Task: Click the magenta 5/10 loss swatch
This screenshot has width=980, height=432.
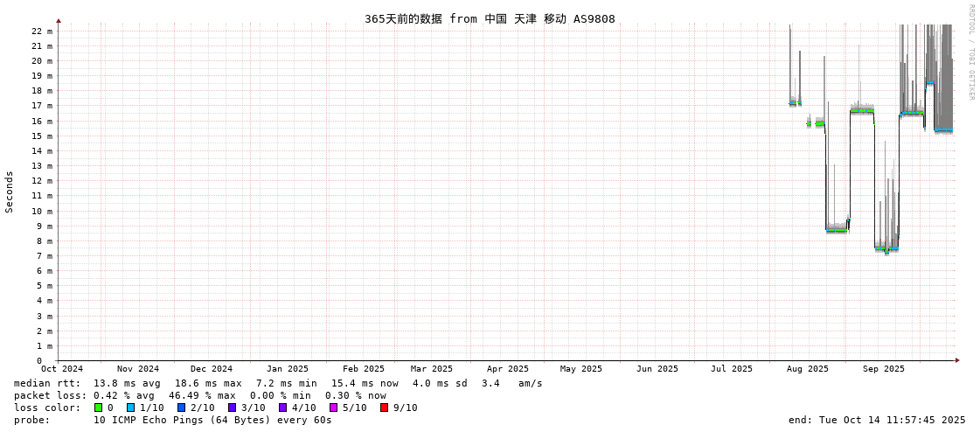Action: click(333, 408)
